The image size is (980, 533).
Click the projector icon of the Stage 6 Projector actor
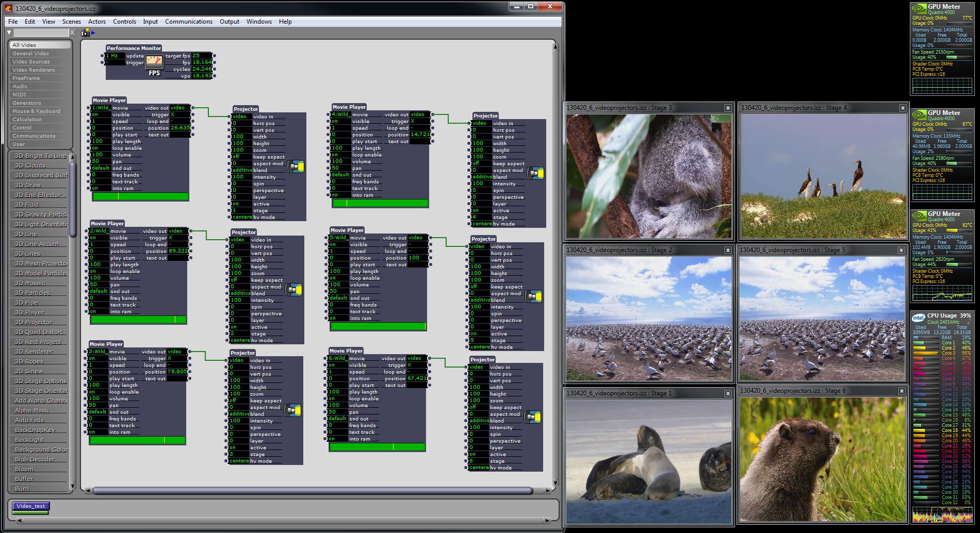[x=533, y=417]
